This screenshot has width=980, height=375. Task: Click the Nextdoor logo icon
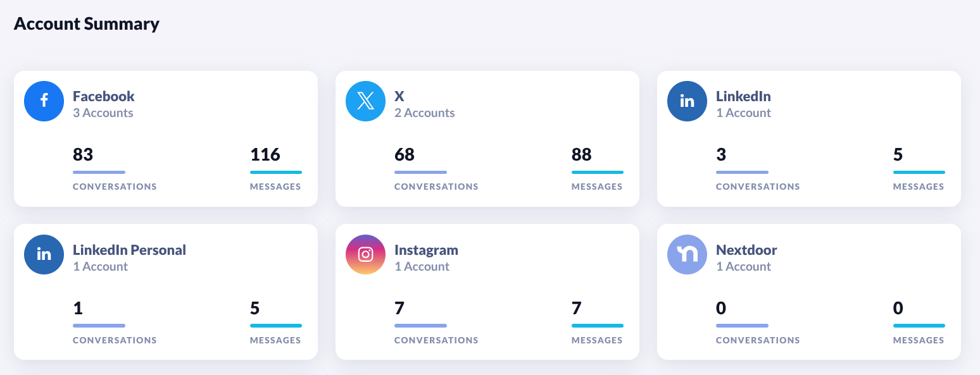(x=688, y=255)
